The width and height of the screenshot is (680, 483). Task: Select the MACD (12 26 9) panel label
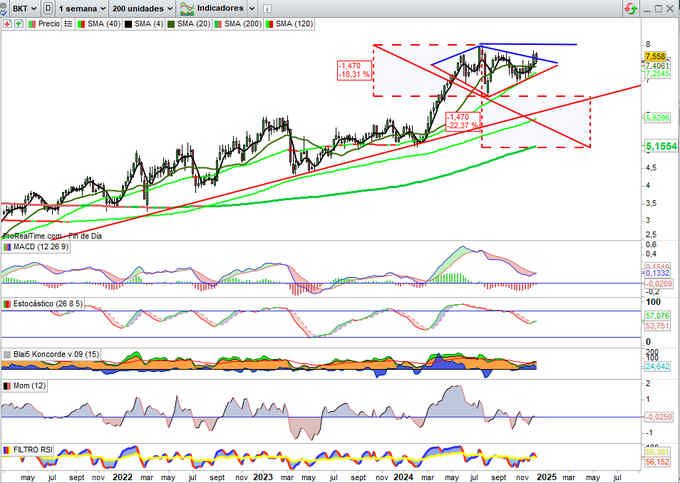[38, 247]
